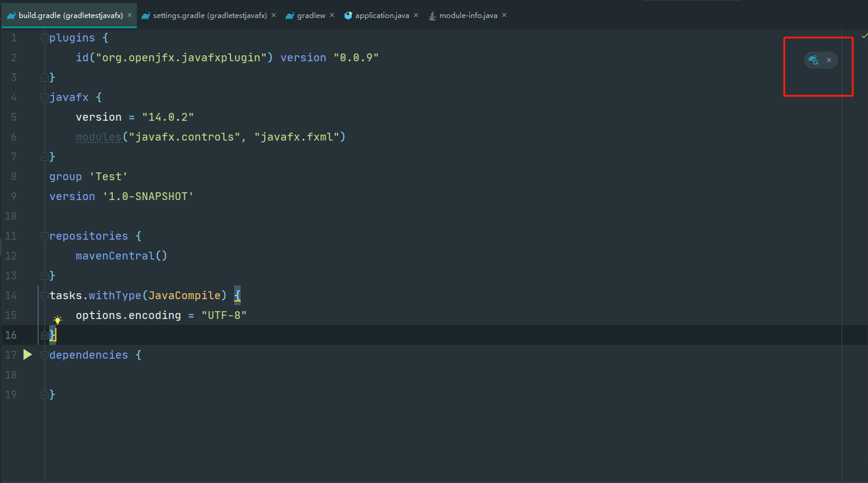Click the Load Gradle Changes elephant icon
Image resolution: width=868 pixels, height=483 pixels.
pyautogui.click(x=813, y=60)
